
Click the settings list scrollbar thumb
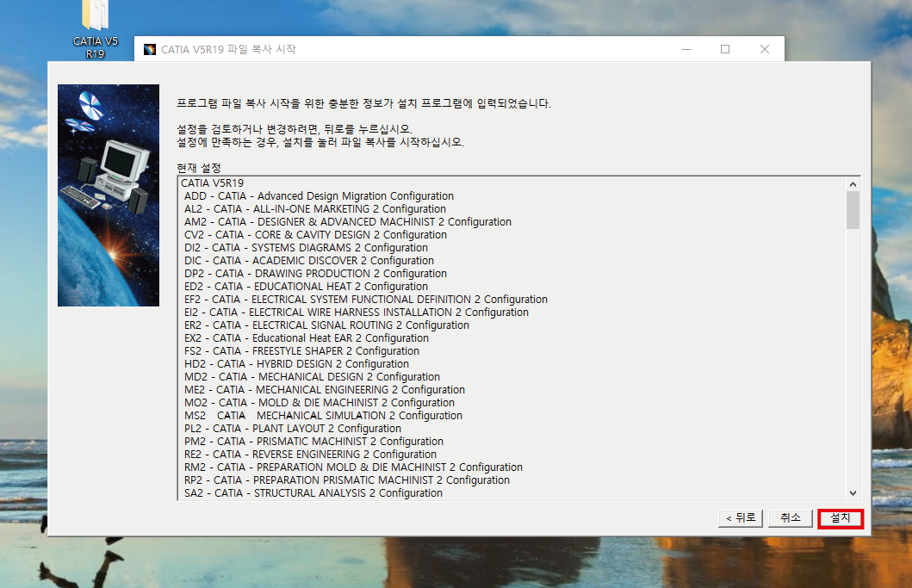(x=853, y=210)
